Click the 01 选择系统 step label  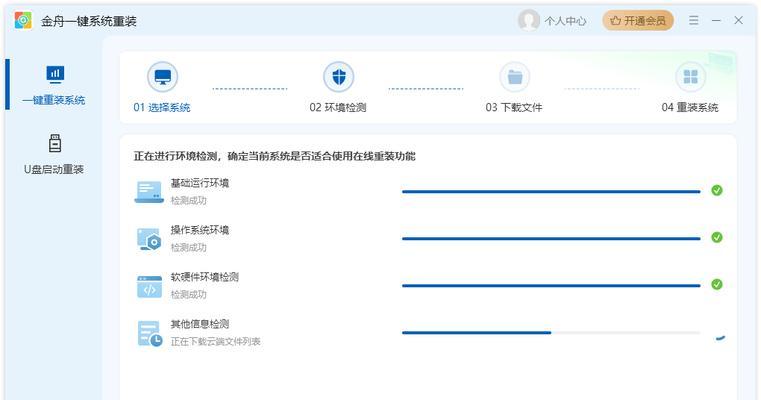[162, 107]
